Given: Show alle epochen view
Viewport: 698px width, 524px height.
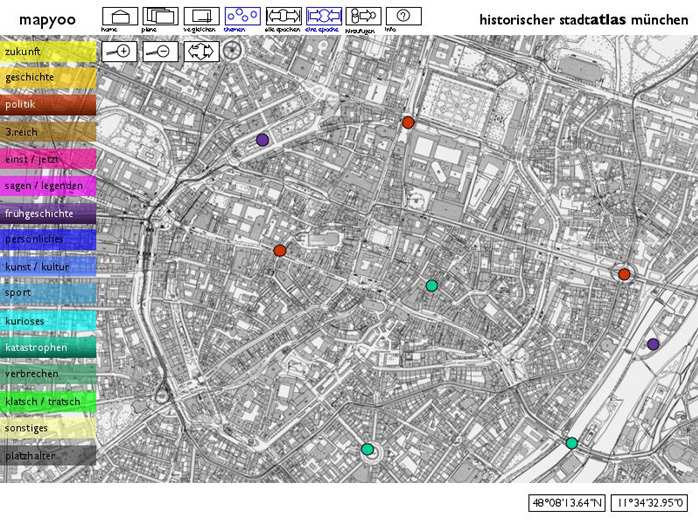Looking at the screenshot, I should point(283,16).
